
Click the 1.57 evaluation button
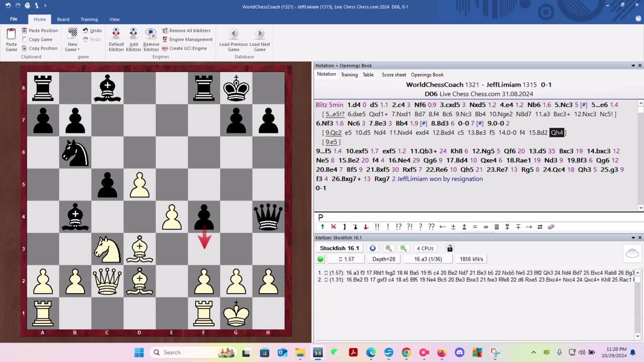pos(346,259)
